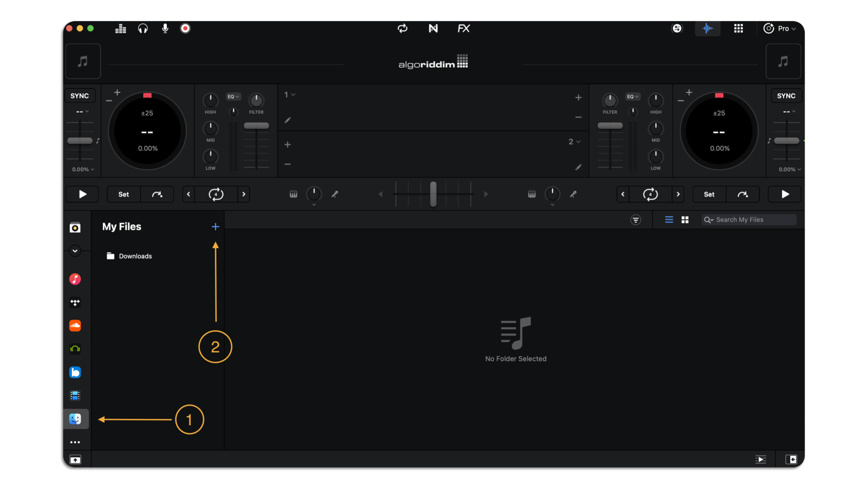This screenshot has height=488, width=868.
Task: Click the add new playlist button
Action: coord(215,226)
